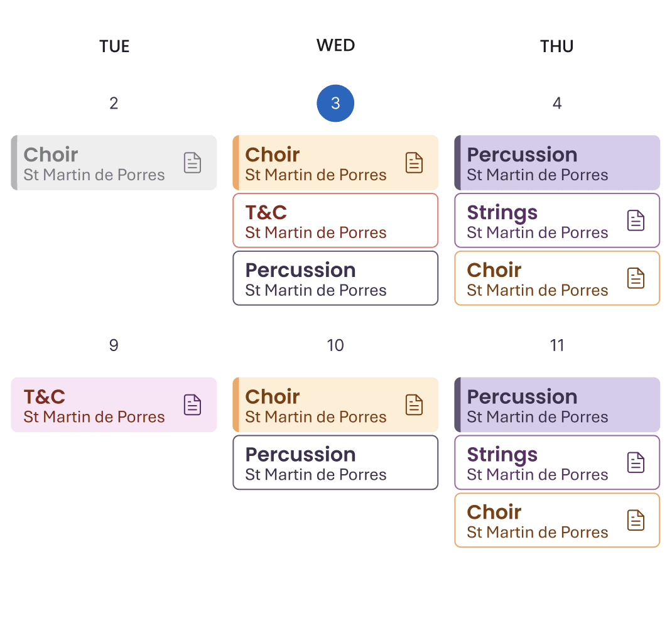This screenshot has height=618, width=672.
Task: Select date 9 in the calendar
Action: [x=114, y=345]
